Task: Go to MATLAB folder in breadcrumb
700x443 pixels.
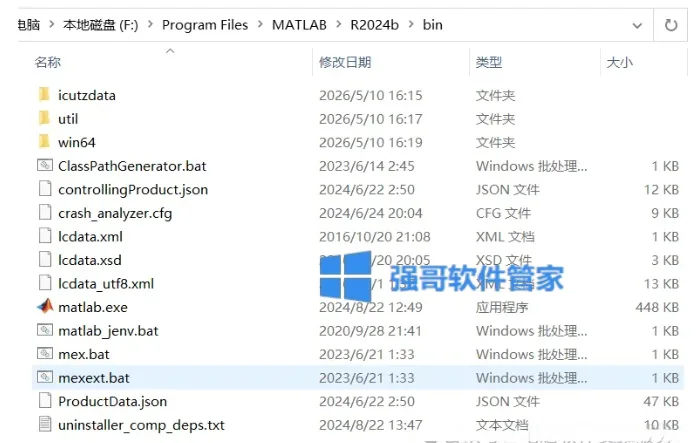Action: point(299,25)
